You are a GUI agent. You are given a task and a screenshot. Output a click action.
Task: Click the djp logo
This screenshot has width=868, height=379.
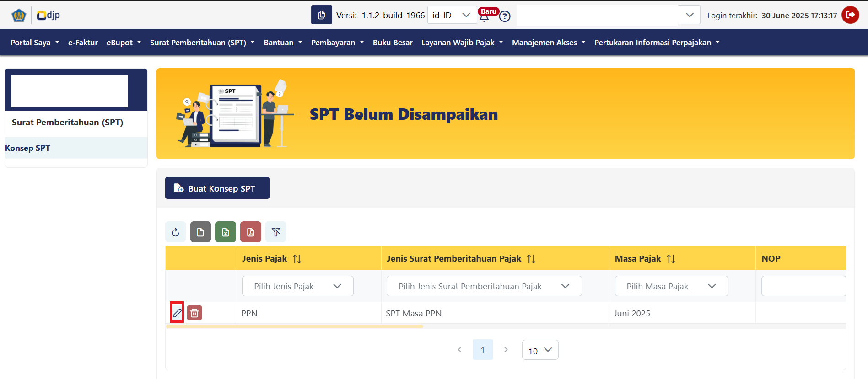tap(49, 15)
